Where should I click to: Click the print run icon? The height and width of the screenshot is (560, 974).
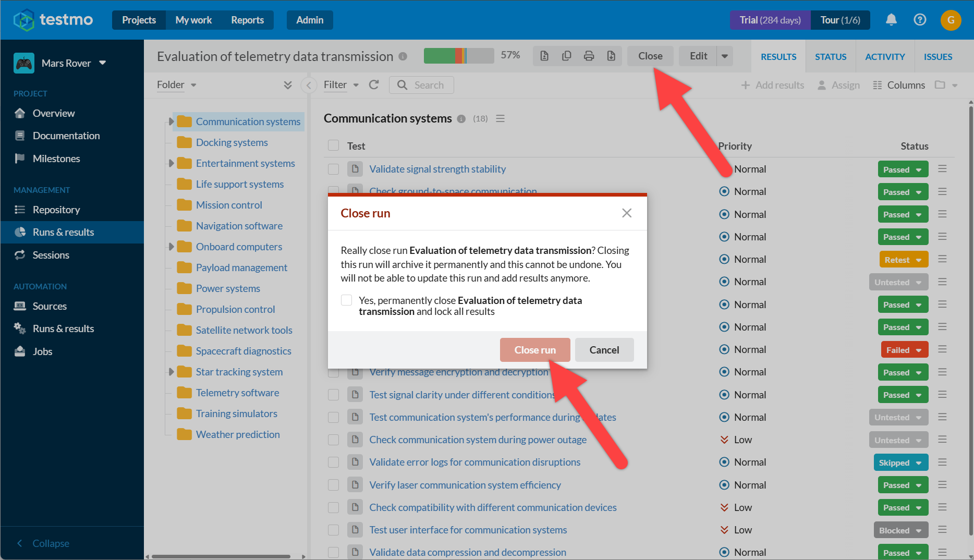pos(589,56)
